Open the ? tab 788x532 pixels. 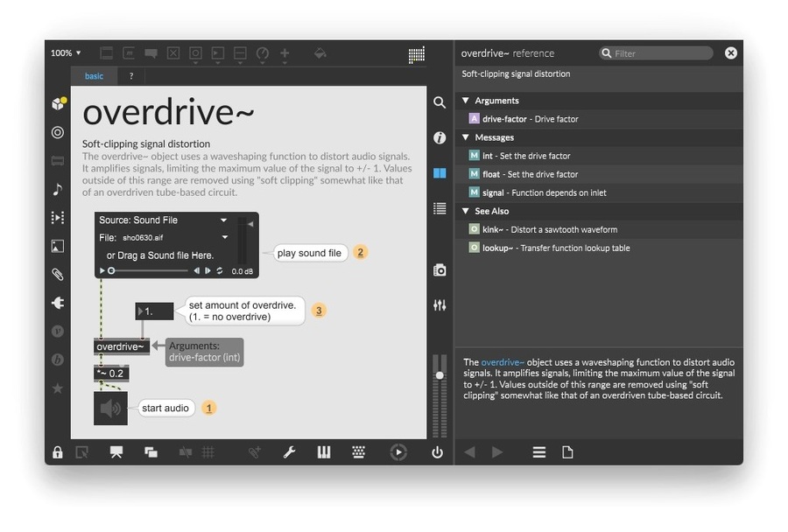pos(131,76)
